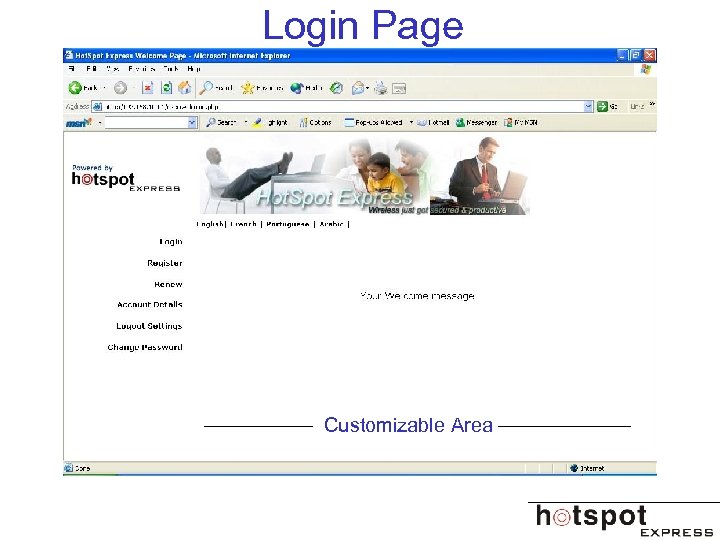Click the Login link in sidebar
The height and width of the screenshot is (540, 720).
tap(171, 242)
